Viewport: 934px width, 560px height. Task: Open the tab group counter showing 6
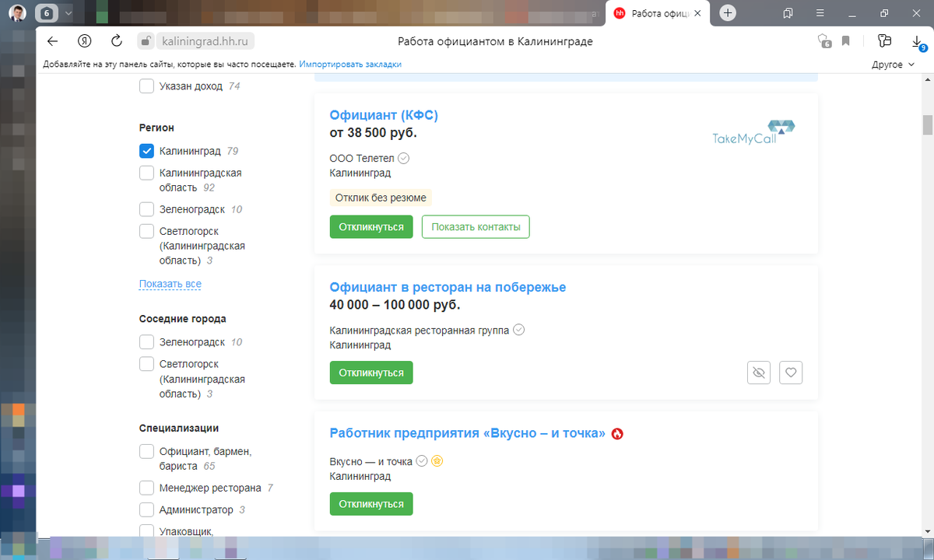[47, 13]
